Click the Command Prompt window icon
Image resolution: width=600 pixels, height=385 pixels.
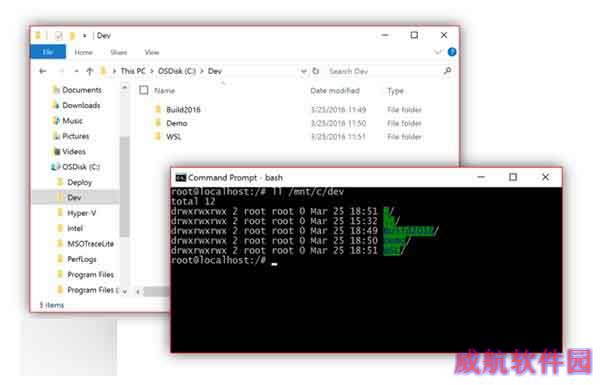tap(180, 178)
